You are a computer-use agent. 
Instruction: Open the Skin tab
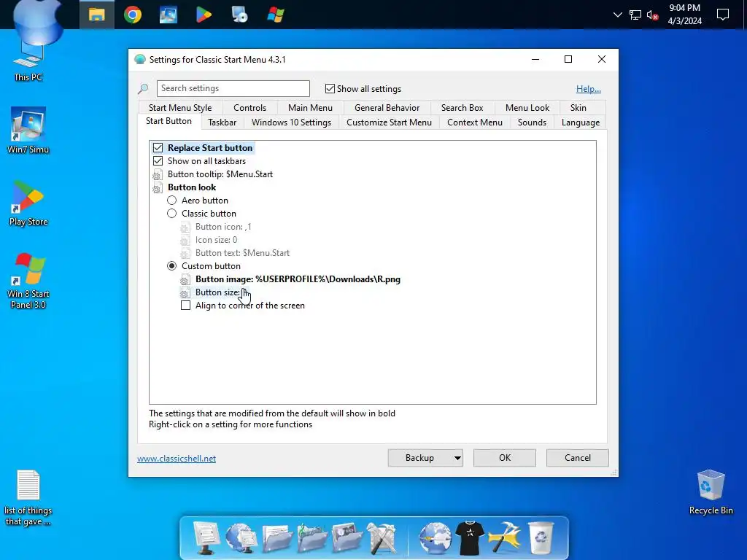click(x=578, y=108)
